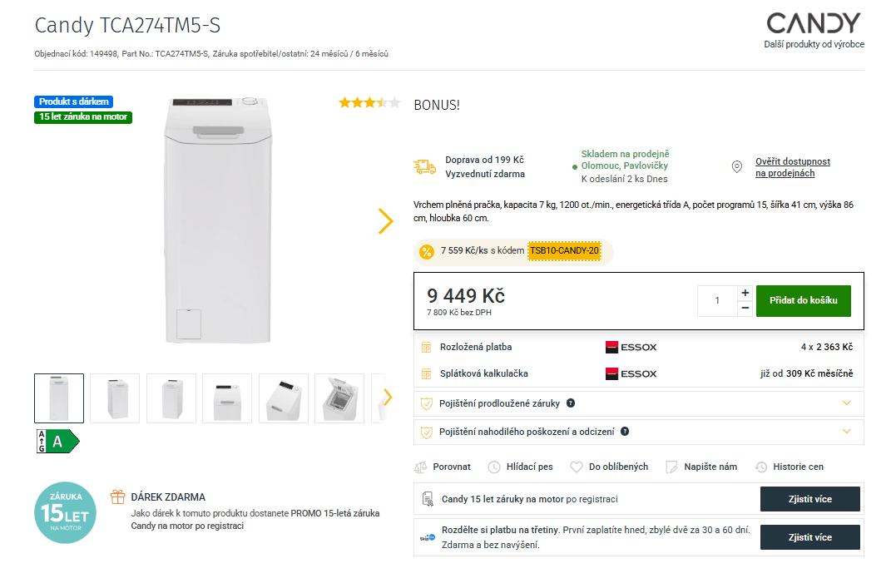Click the map pin availability icon
896x588 pixels.
(x=736, y=167)
